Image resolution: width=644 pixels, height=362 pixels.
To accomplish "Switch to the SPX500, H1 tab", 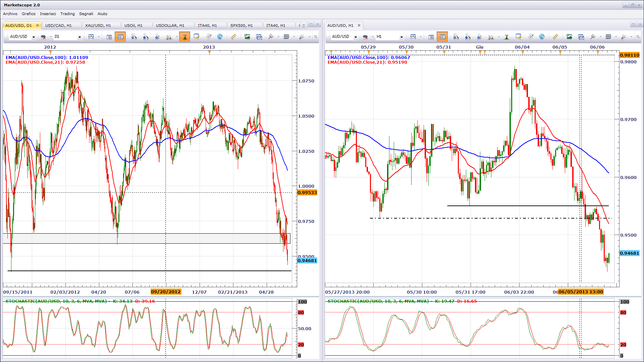I will pos(241,25).
